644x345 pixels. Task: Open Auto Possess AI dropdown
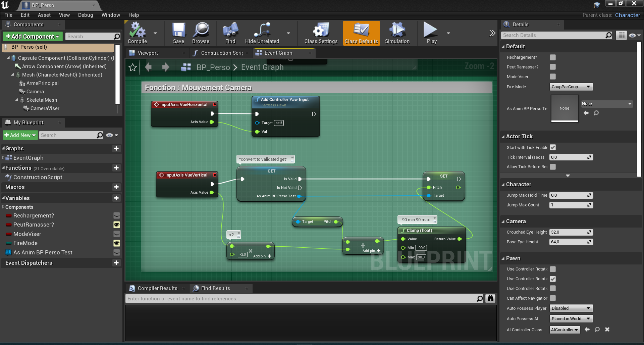pyautogui.click(x=571, y=319)
